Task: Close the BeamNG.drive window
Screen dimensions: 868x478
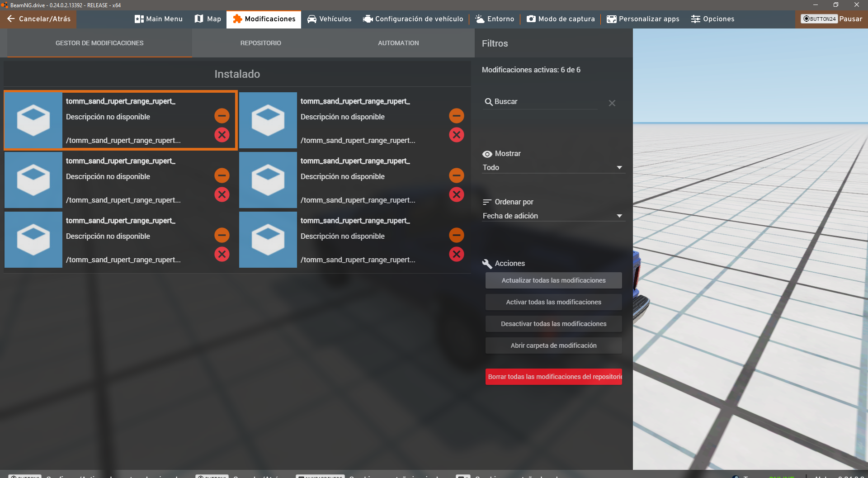Action: click(x=857, y=5)
